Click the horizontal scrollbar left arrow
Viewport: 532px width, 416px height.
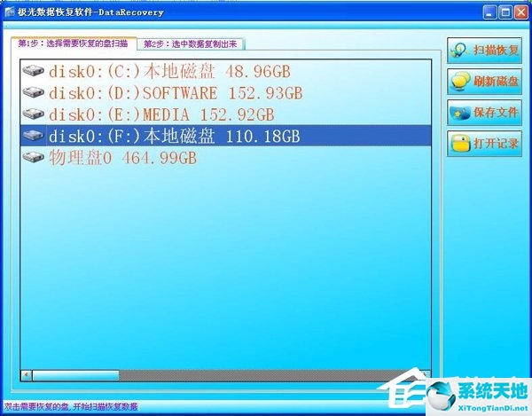pyautogui.click(x=26, y=375)
